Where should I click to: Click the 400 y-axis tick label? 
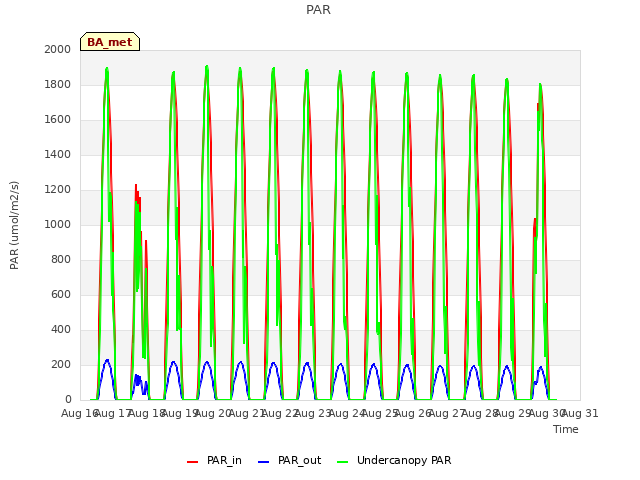(61, 330)
